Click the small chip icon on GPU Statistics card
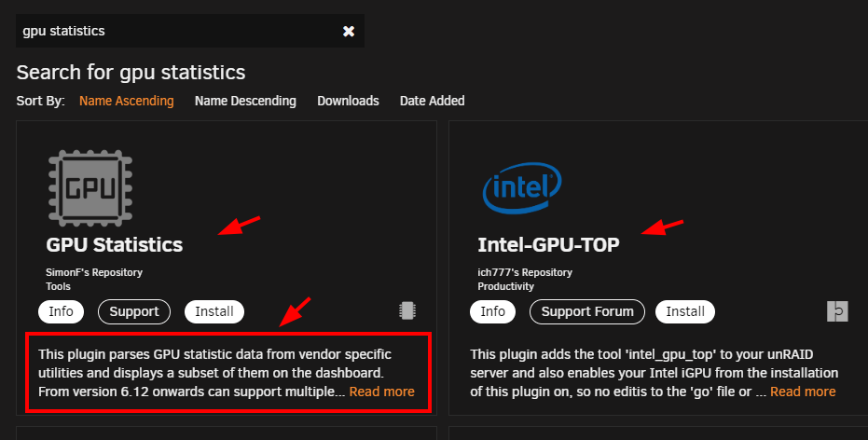The width and height of the screenshot is (868, 440). point(407,310)
